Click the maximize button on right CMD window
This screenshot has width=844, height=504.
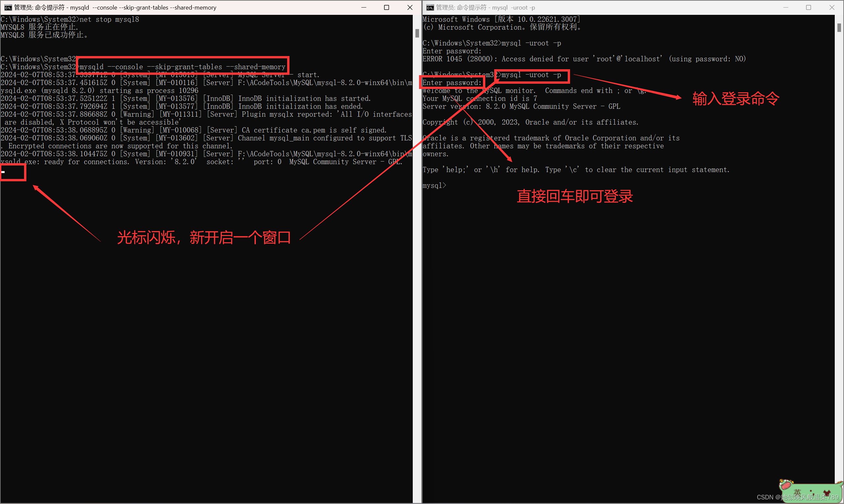click(810, 7)
